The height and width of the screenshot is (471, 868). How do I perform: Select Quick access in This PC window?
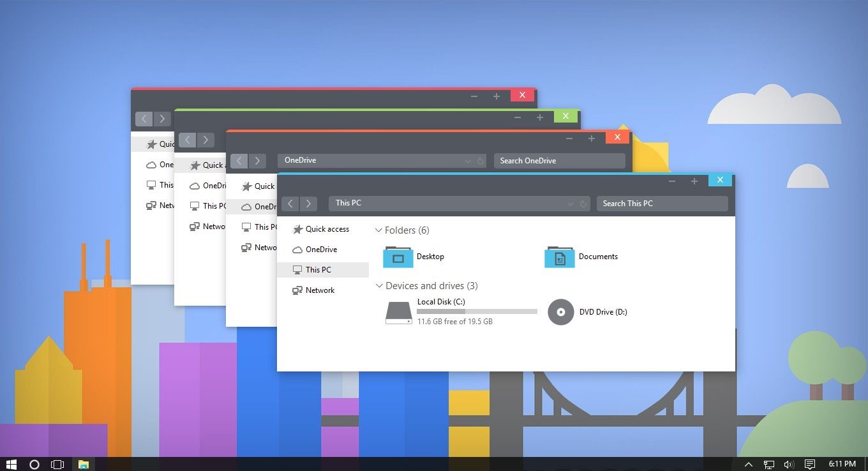(323, 229)
